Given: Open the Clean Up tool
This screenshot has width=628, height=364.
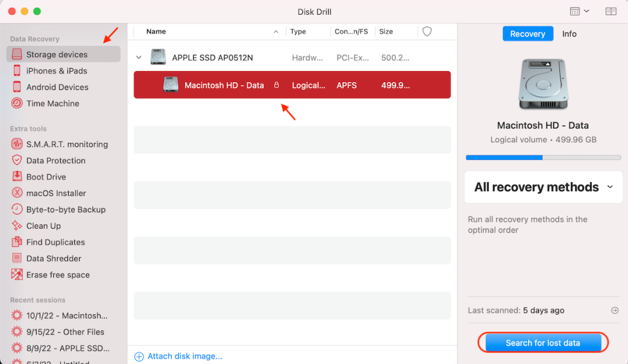Looking at the screenshot, I should tap(43, 226).
